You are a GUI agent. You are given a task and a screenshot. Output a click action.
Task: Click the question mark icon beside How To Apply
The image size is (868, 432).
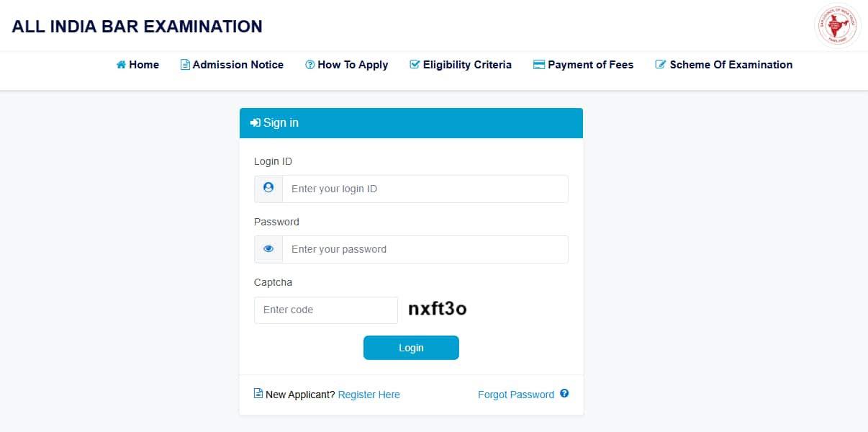[x=309, y=64]
